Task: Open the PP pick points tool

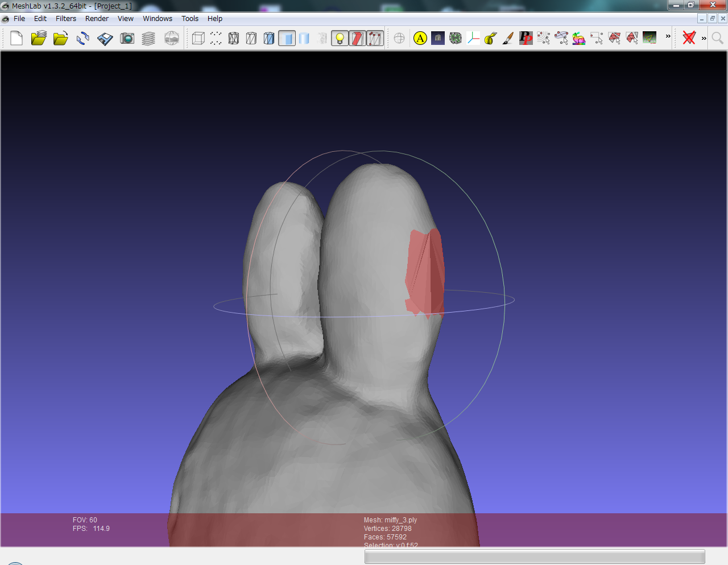Action: (526, 38)
